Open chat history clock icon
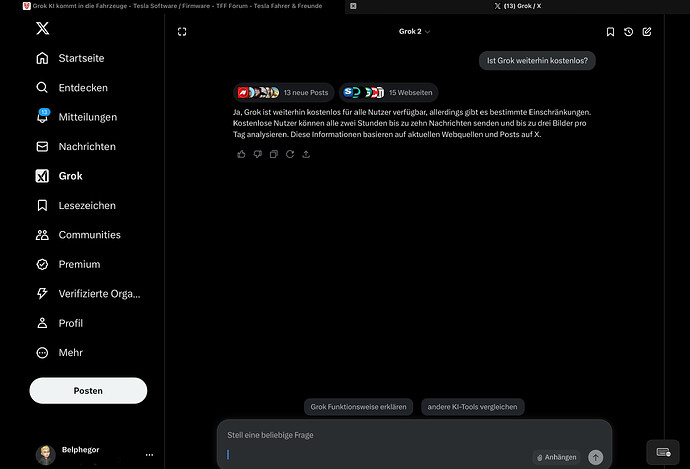This screenshot has width=690, height=469. pyautogui.click(x=628, y=32)
